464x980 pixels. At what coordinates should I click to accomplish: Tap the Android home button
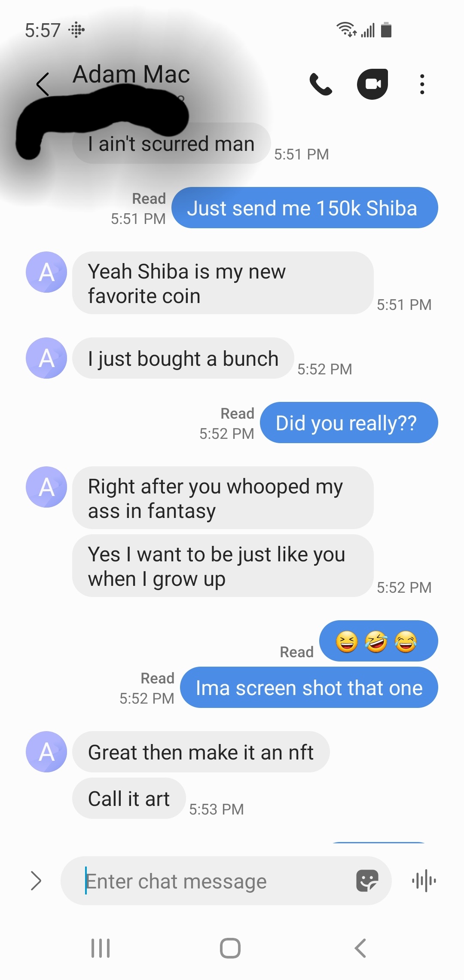pos(230,948)
